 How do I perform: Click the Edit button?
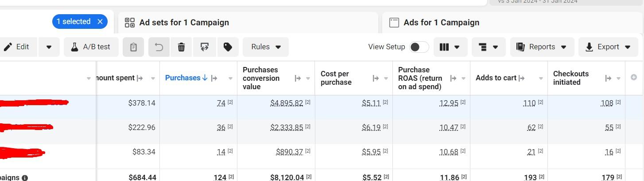17,47
